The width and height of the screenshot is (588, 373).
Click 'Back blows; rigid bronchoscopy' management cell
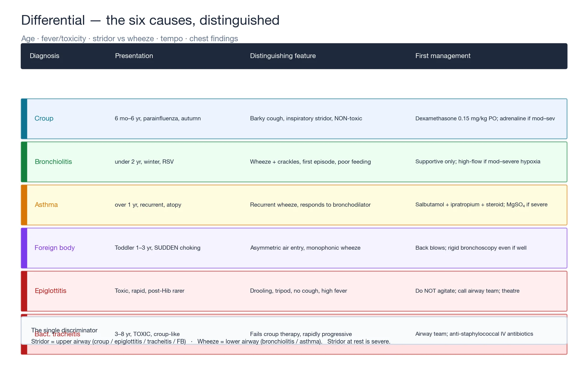click(x=471, y=248)
